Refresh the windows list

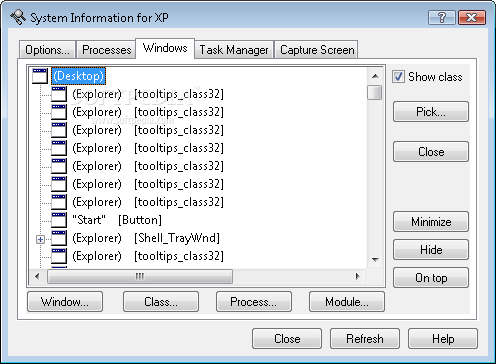click(365, 339)
